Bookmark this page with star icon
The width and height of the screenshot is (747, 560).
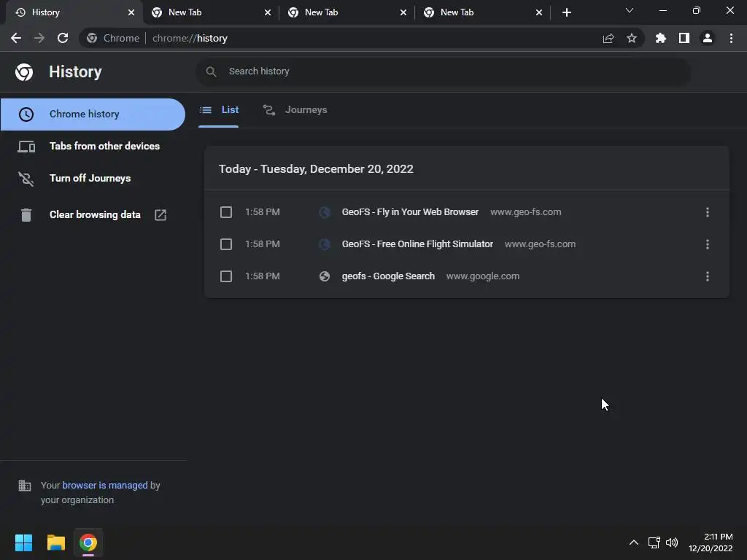[x=632, y=38]
